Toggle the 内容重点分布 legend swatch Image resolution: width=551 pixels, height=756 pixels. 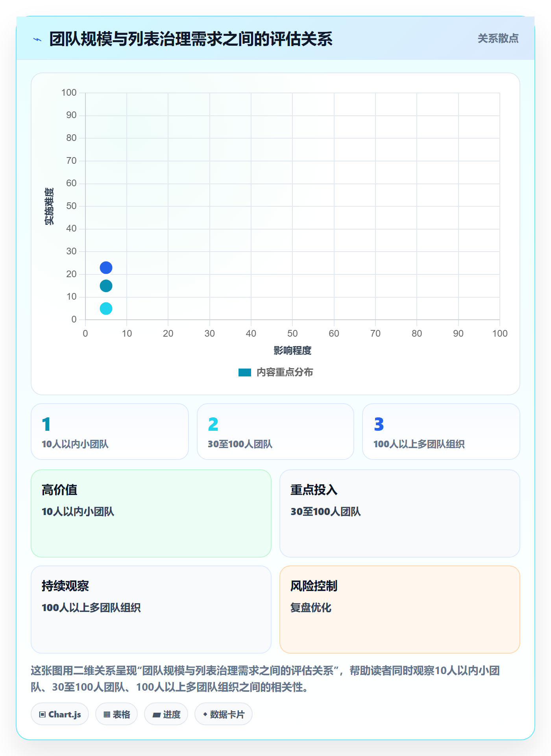pyautogui.click(x=245, y=372)
